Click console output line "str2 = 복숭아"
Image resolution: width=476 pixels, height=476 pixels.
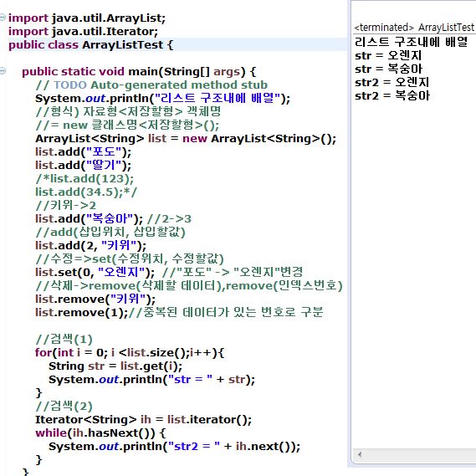tap(392, 95)
